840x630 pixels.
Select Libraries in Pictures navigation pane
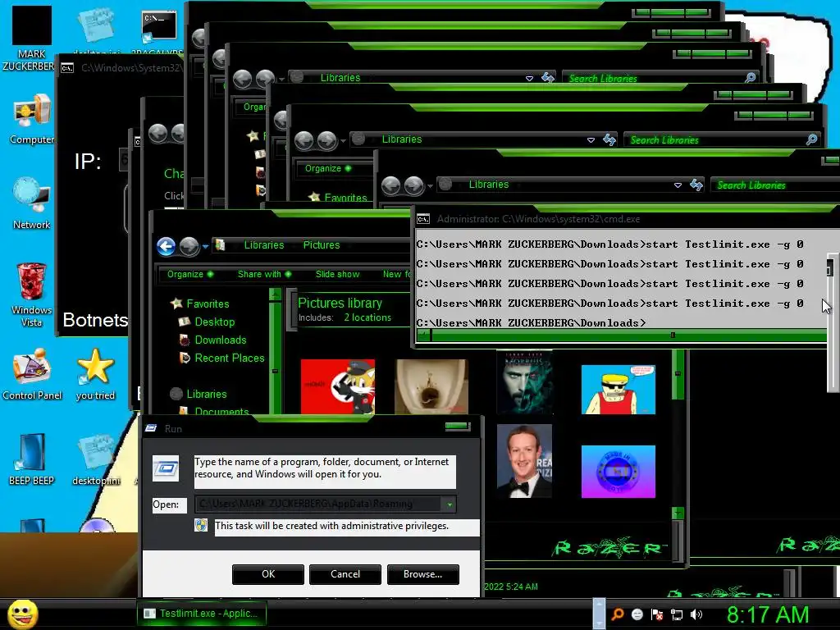(x=206, y=395)
